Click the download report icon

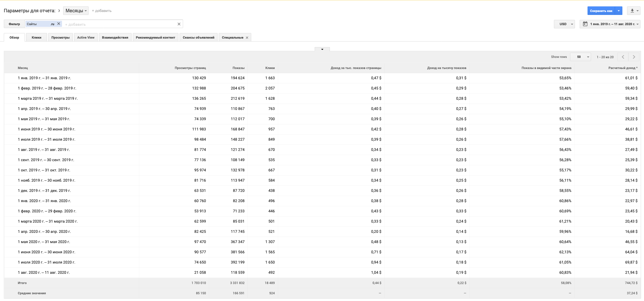(x=632, y=11)
